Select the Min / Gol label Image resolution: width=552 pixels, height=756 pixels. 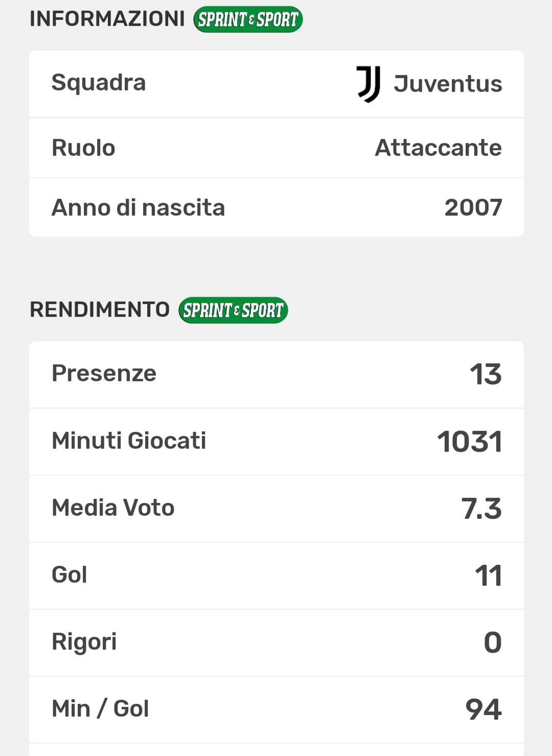pyautogui.click(x=100, y=709)
